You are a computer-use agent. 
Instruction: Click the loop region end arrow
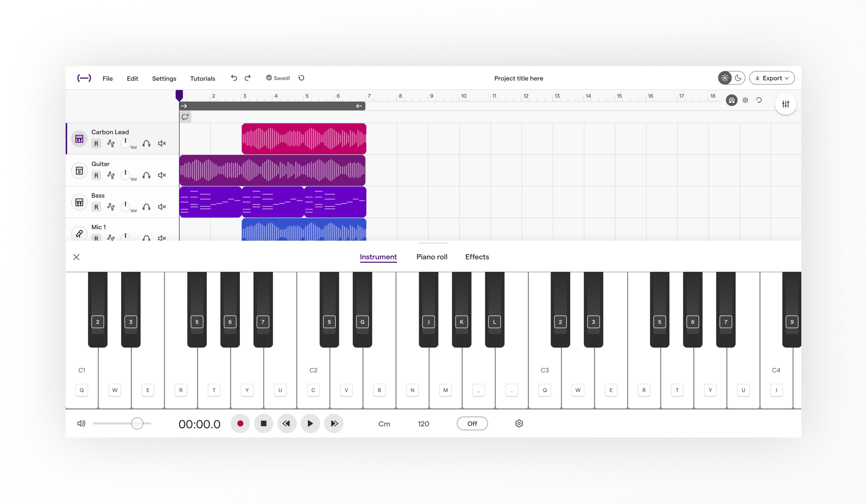[x=359, y=106]
